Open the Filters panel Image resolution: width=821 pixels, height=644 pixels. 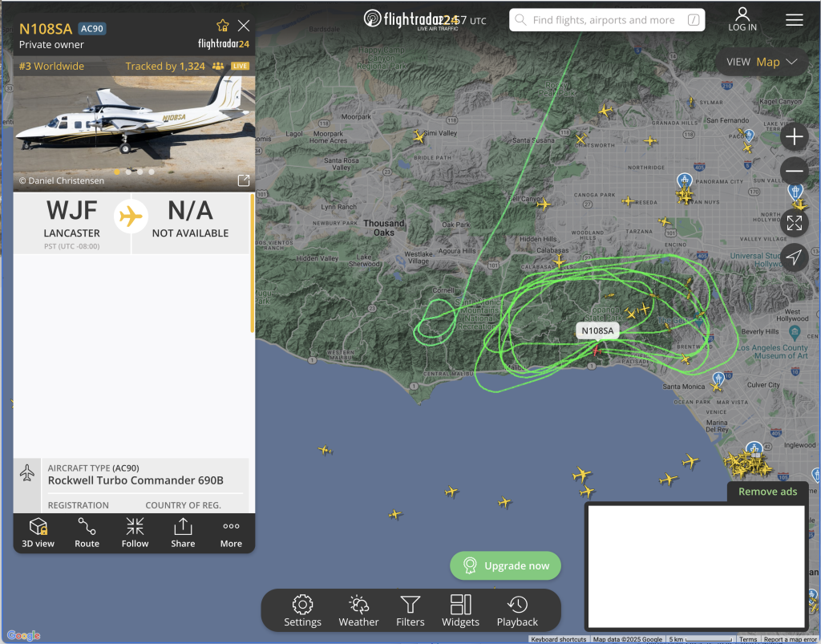click(x=410, y=610)
